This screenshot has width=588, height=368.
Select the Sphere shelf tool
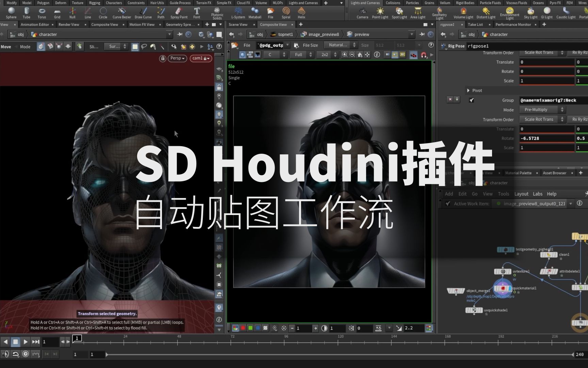[11, 13]
